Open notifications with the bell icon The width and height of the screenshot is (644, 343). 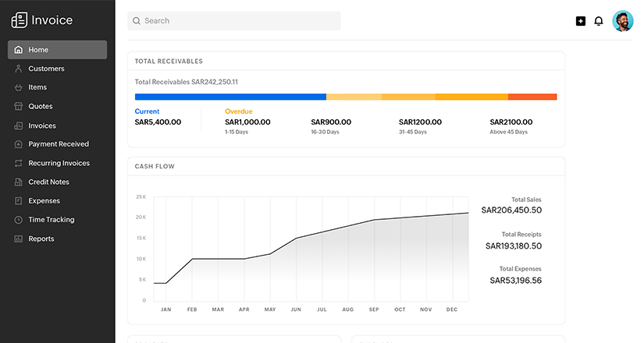click(x=599, y=21)
